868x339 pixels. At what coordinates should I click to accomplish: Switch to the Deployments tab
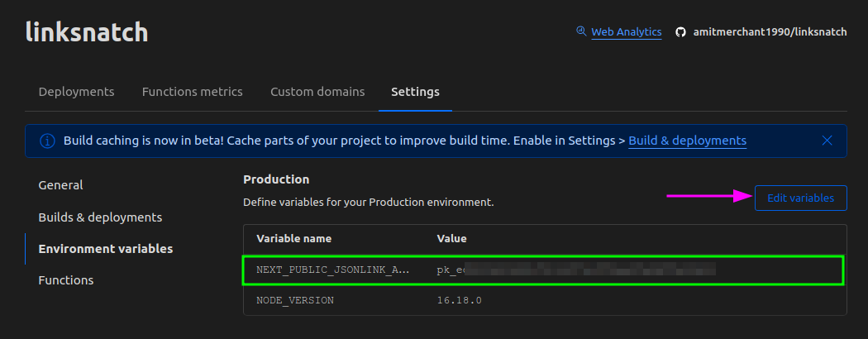pyautogui.click(x=76, y=92)
